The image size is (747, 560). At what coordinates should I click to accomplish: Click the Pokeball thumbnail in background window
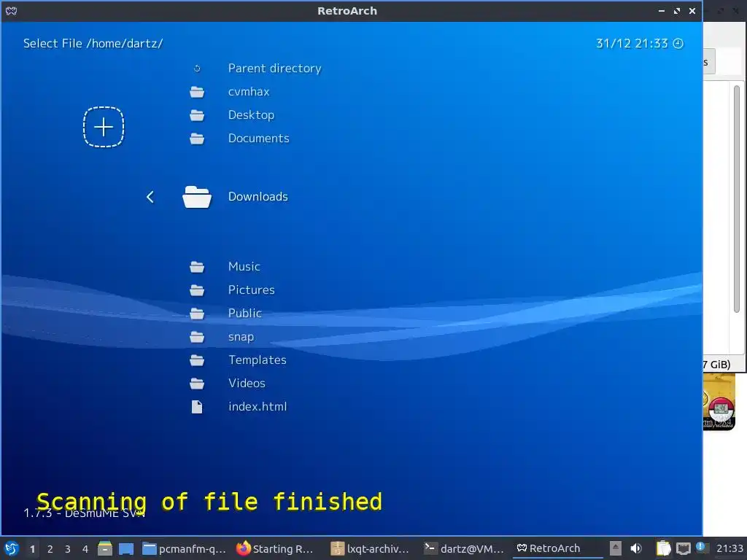pos(719,402)
